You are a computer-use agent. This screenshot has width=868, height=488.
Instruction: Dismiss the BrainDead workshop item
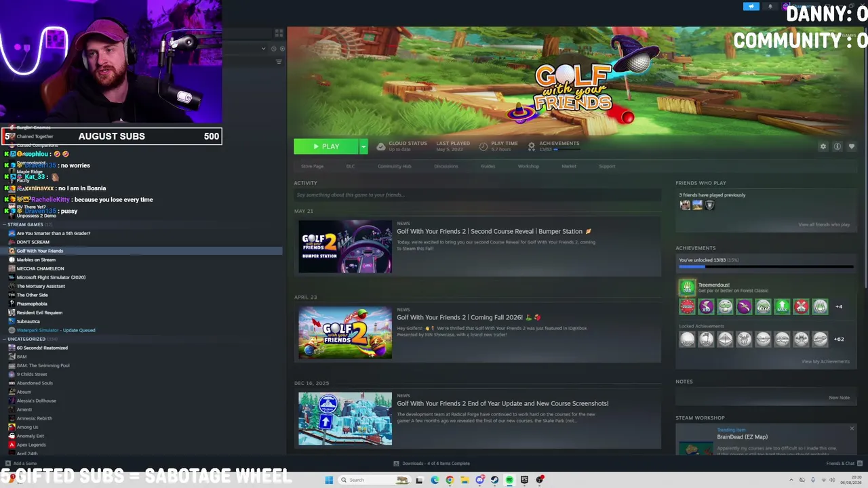(852, 428)
